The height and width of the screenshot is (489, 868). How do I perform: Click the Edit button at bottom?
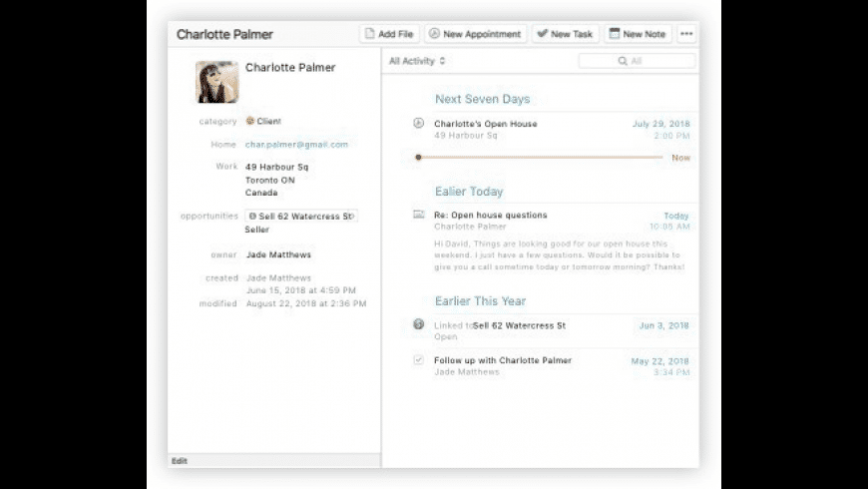[180, 461]
